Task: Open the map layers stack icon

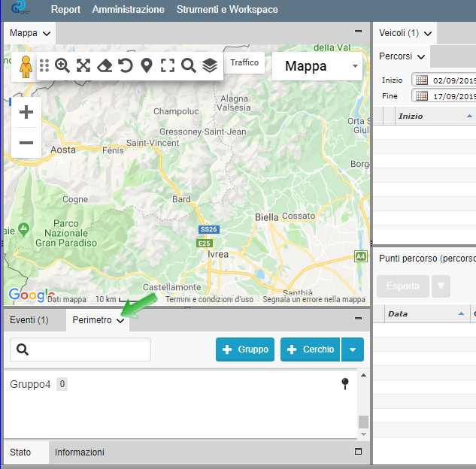Action: (210, 65)
